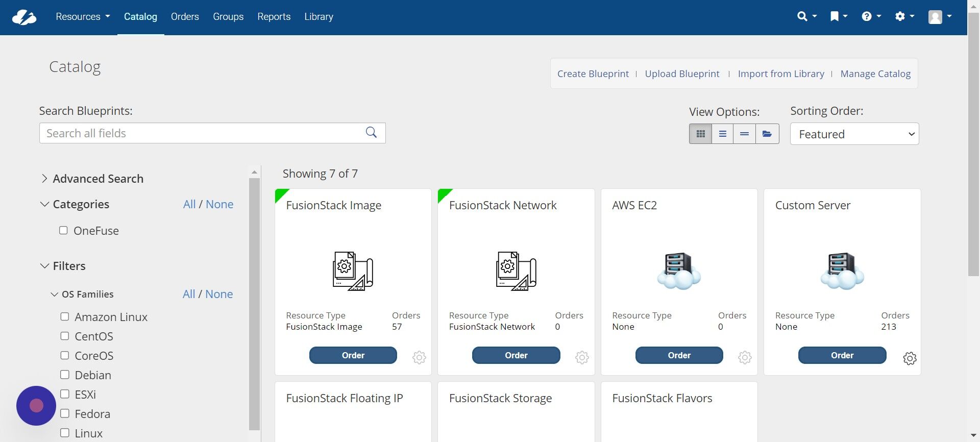Viewport: 980px width, 442px height.
Task: Click the Custom Server card title
Action: [x=813, y=205]
